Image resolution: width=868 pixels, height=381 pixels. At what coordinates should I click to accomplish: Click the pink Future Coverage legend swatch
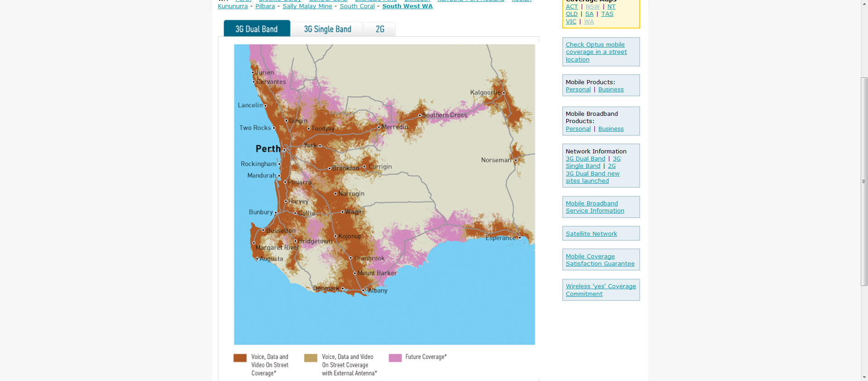[x=395, y=358]
